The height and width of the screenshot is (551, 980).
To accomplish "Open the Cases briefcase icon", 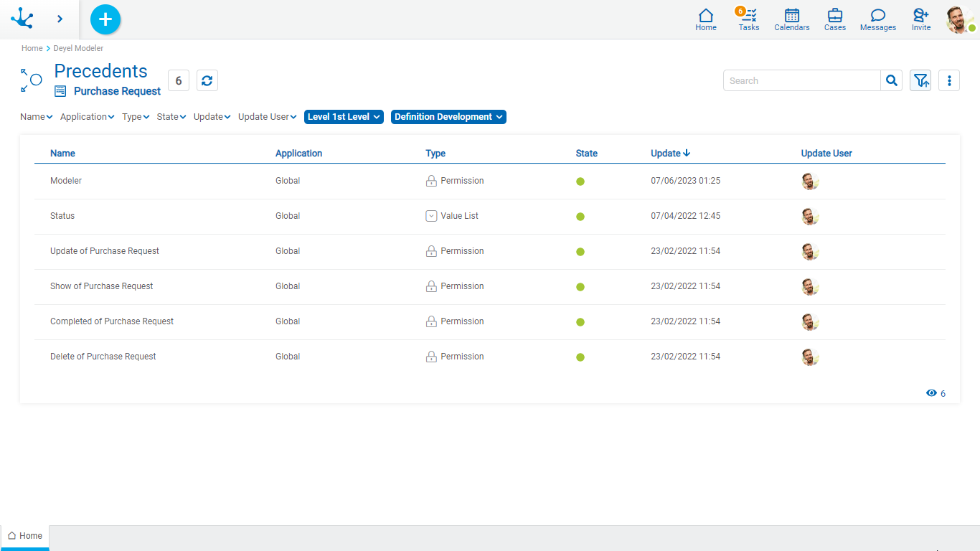I will coord(835,19).
